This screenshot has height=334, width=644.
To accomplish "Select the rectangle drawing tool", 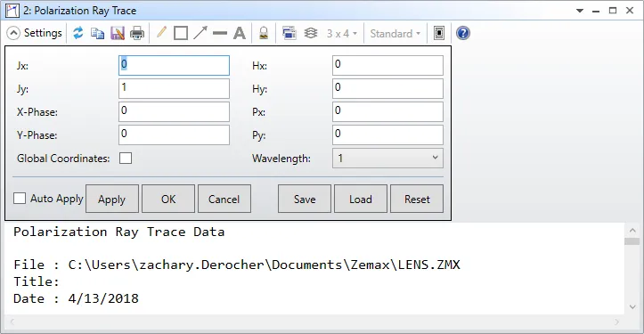I will (181, 33).
